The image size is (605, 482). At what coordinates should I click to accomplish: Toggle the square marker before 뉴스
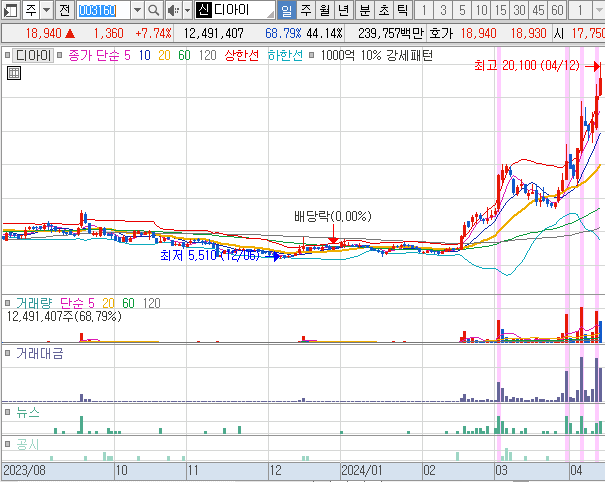pos(7,412)
